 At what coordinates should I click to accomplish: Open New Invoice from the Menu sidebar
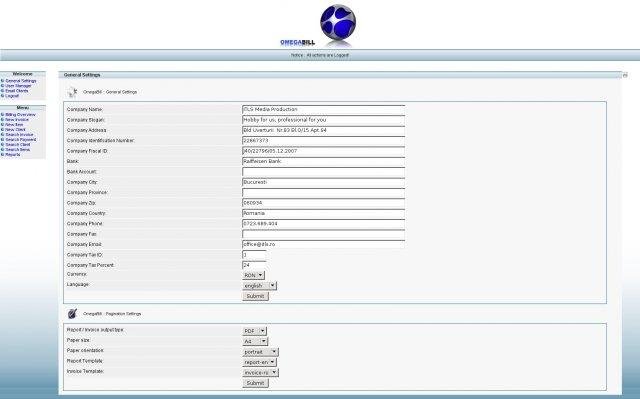[17, 120]
